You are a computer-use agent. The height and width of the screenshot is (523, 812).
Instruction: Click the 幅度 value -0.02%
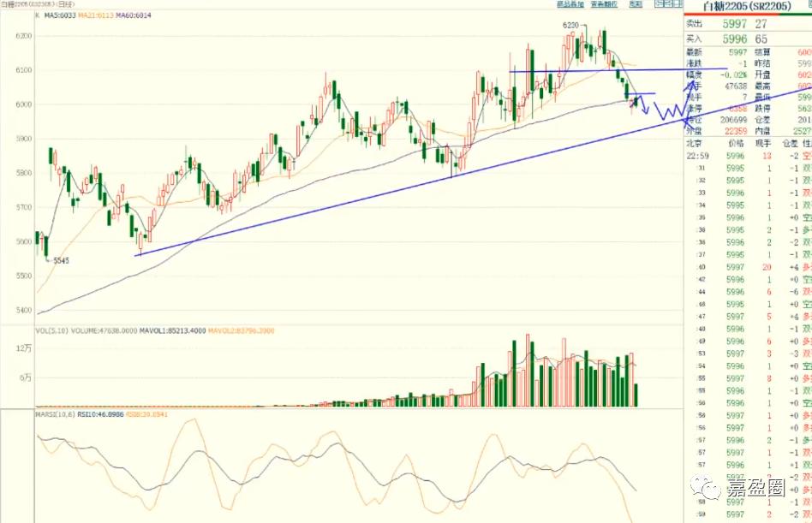(734, 75)
